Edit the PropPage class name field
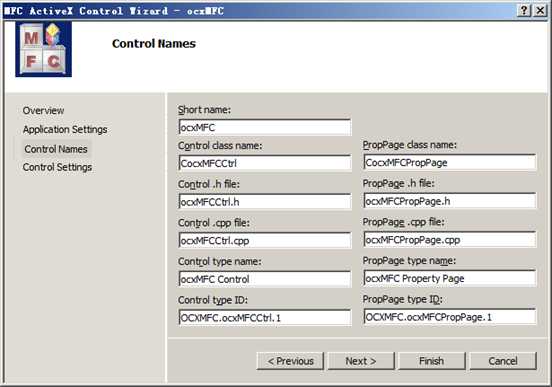552x387 pixels. click(x=450, y=162)
